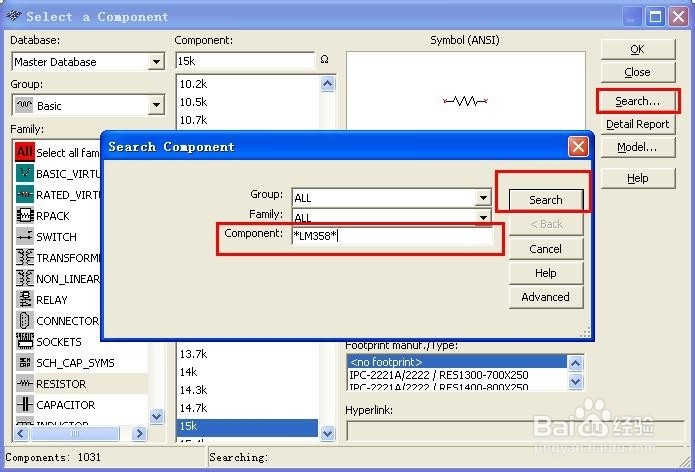Select the highlighted 15k list entry
Image resolution: width=695 pixels, height=472 pixels.
click(247, 426)
